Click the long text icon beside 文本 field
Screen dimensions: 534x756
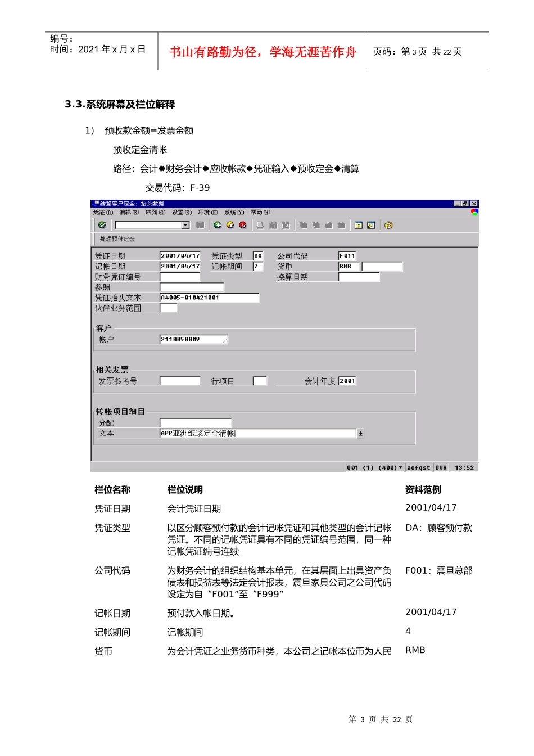point(361,434)
